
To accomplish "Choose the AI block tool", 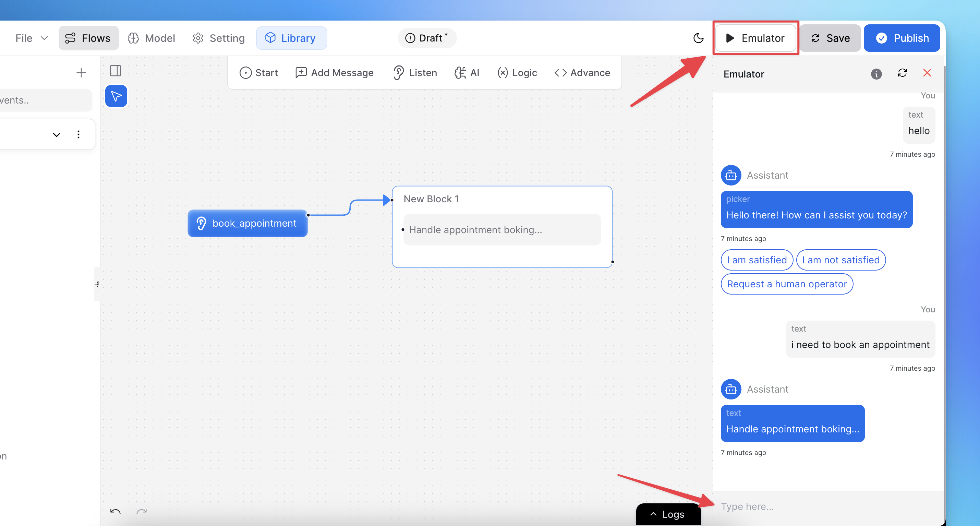I will coord(467,72).
